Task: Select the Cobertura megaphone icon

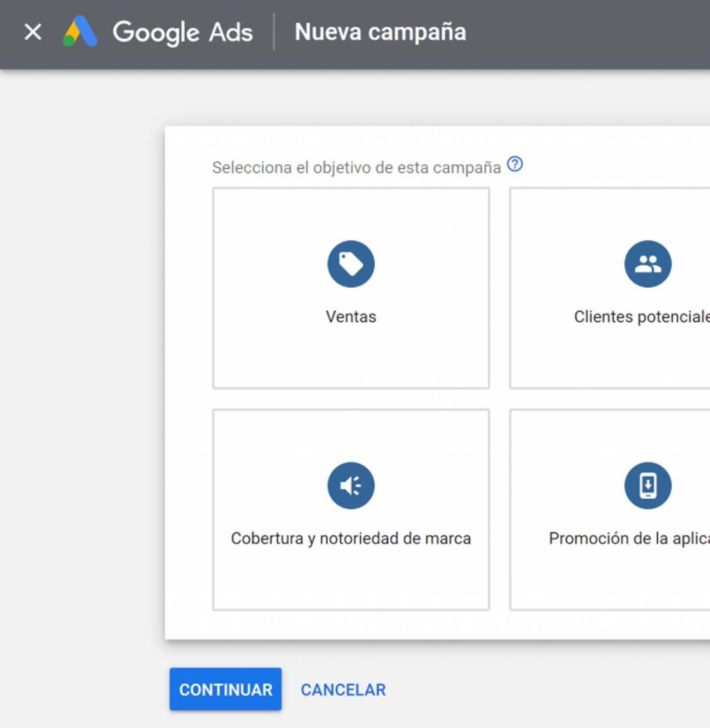Action: click(x=351, y=485)
